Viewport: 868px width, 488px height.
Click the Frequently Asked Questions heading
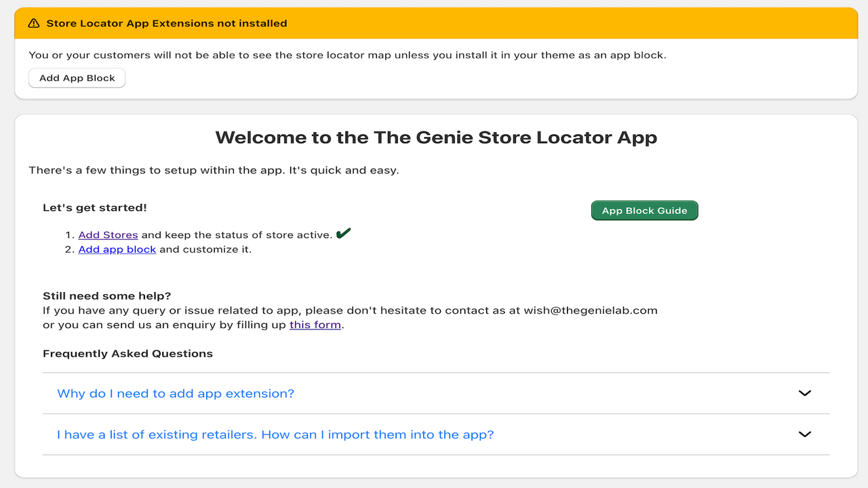pos(127,353)
